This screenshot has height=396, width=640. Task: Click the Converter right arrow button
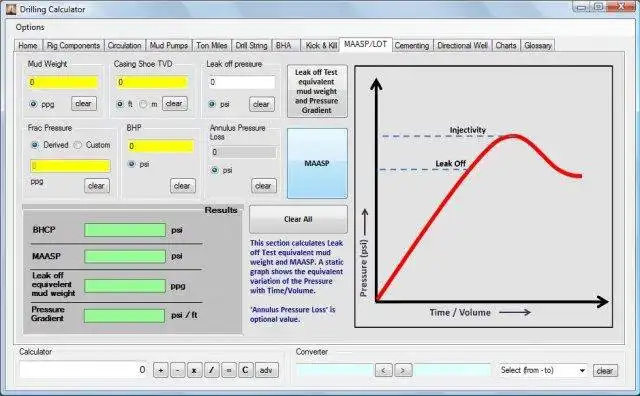(403, 370)
